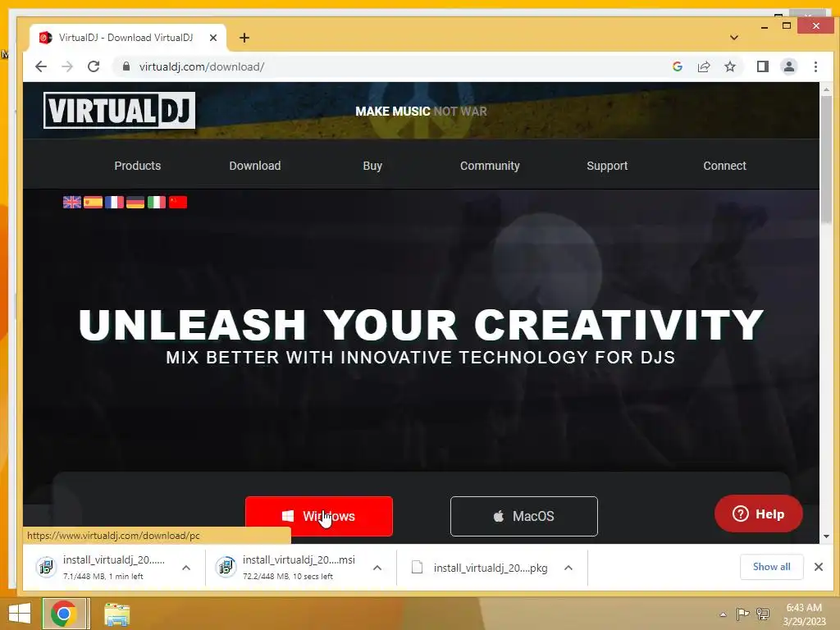Switch language to Chinese flag

(x=178, y=202)
